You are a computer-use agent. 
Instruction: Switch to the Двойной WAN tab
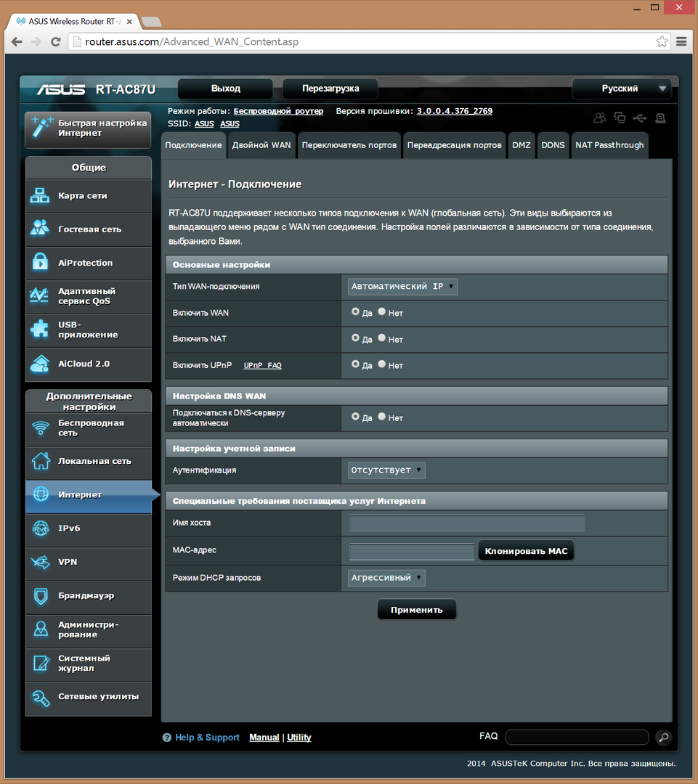pyautogui.click(x=261, y=145)
